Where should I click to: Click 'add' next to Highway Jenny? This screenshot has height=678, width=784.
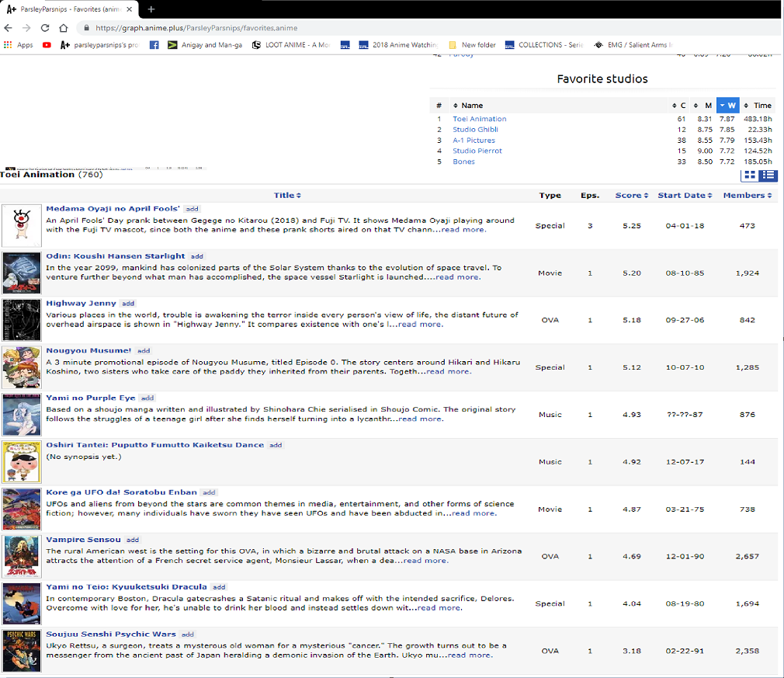[128, 304]
